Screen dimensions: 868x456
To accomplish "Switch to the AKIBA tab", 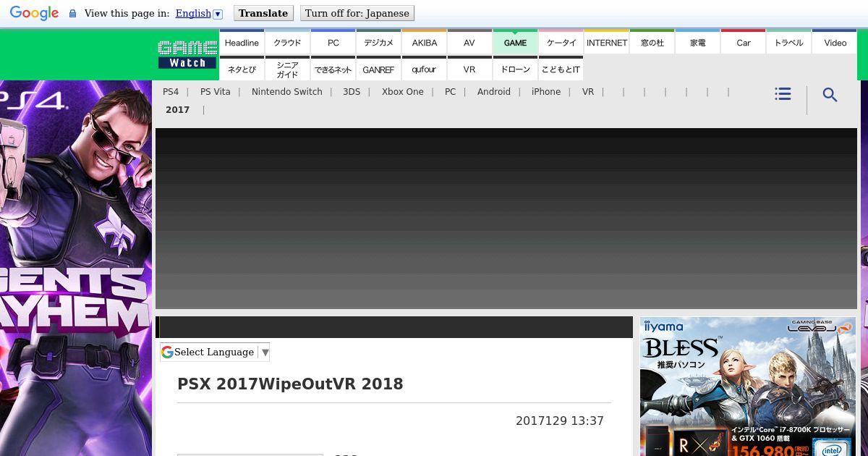I will coord(425,42).
